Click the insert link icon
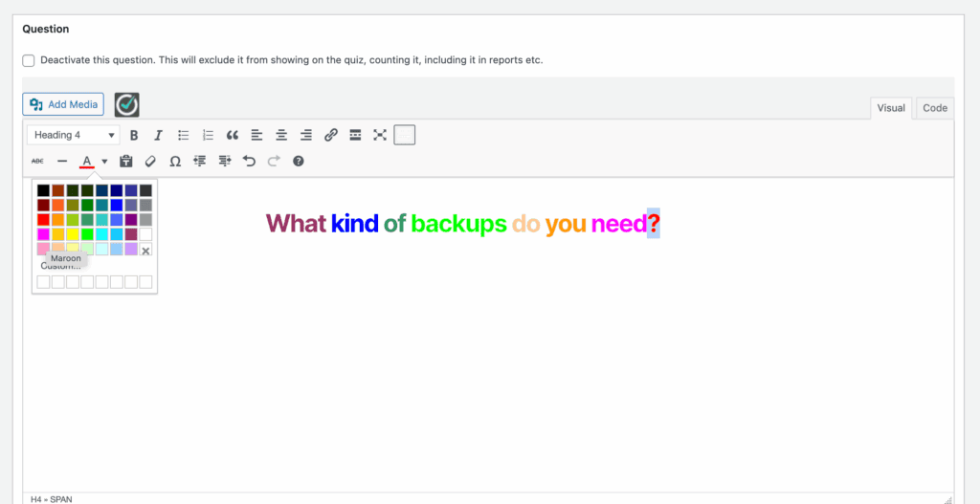This screenshot has height=504, width=980. (x=331, y=135)
